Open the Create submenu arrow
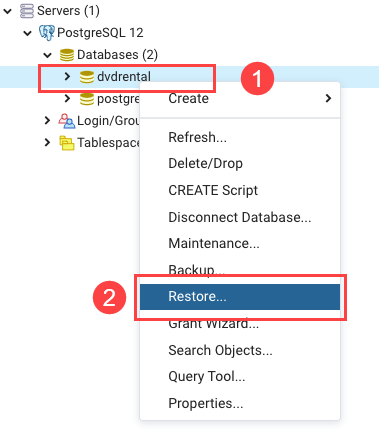The image size is (379, 438). 328,98
